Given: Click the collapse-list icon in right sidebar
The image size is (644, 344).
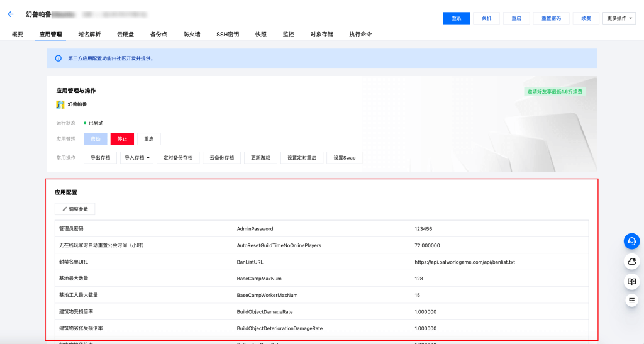Looking at the screenshot, I should click(x=632, y=301).
